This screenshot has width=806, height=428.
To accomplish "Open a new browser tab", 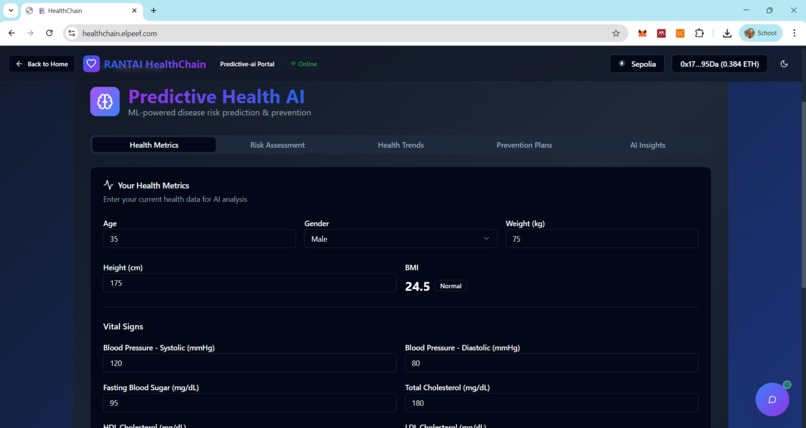I will click(x=153, y=10).
